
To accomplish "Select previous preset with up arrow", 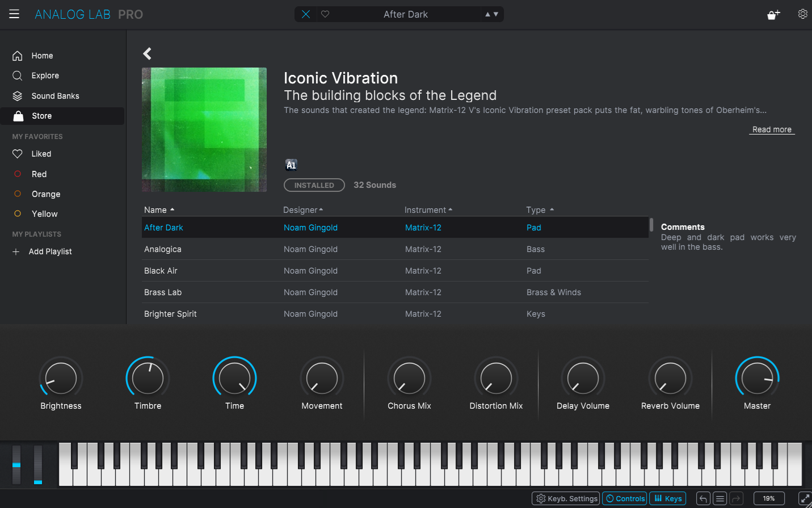I will pos(487,14).
